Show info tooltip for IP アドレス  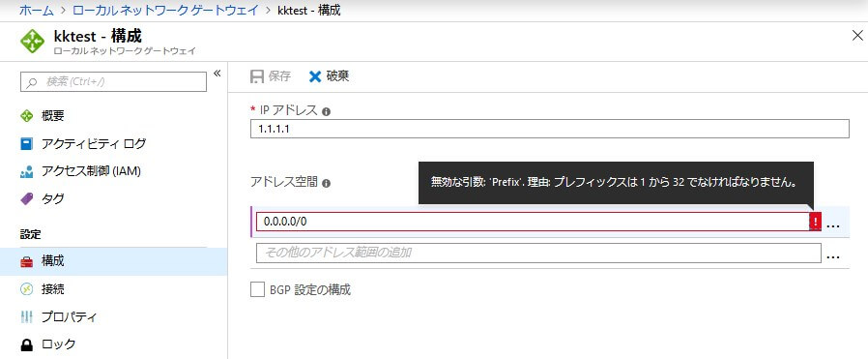point(326,112)
